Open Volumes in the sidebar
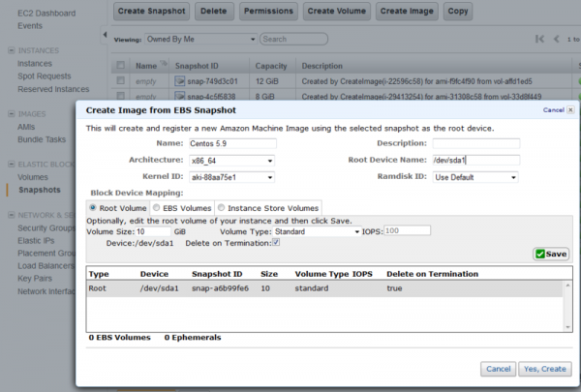The image size is (581, 392). pos(33,177)
